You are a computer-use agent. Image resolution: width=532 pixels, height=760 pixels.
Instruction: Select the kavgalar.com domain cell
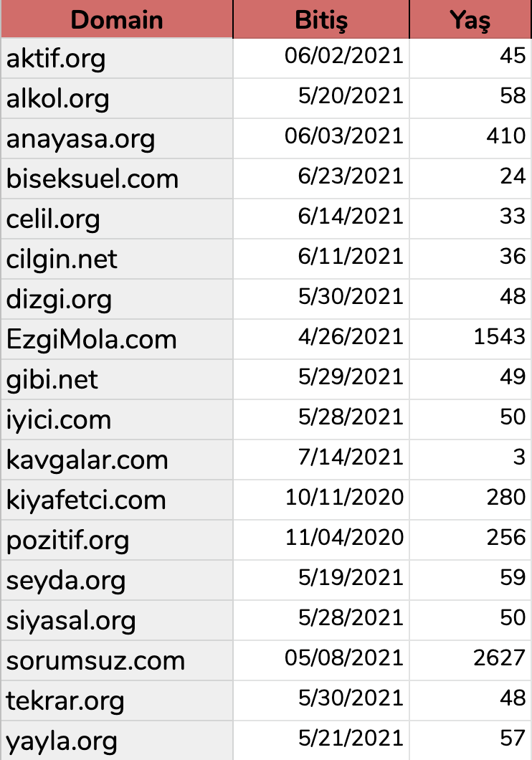point(117,460)
